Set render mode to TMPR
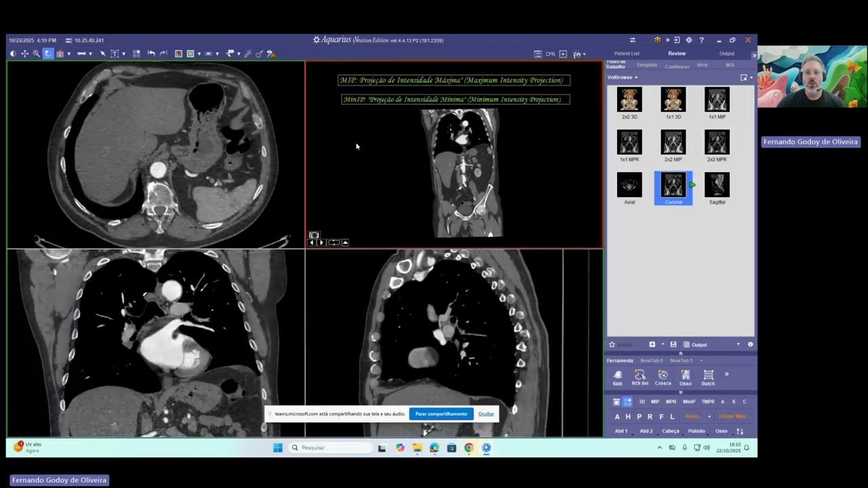The height and width of the screenshot is (488, 868). [x=708, y=401]
